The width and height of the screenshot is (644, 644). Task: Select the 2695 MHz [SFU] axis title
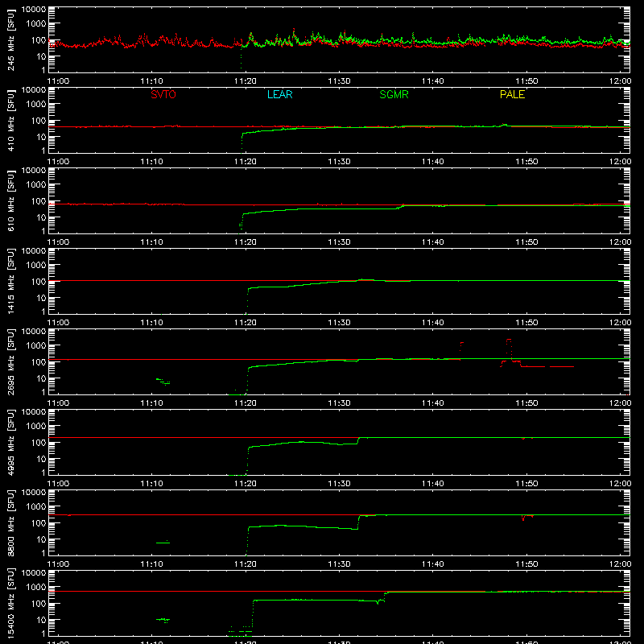11,361
